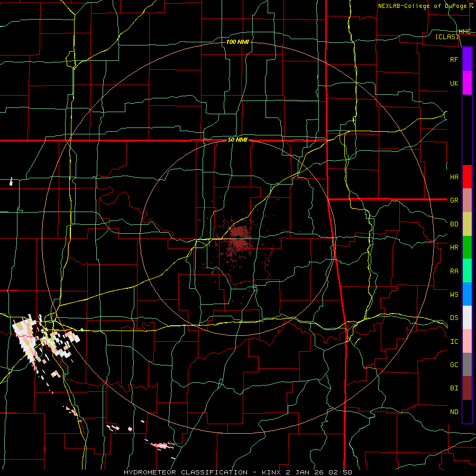The height and width of the screenshot is (476, 476).
Task: Select the GR legend color block
Action: point(467,200)
